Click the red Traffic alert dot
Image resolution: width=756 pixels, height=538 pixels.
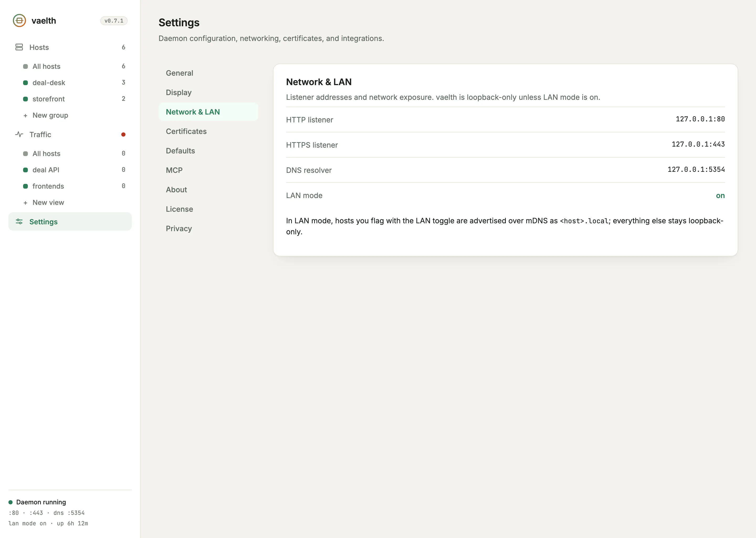click(123, 134)
